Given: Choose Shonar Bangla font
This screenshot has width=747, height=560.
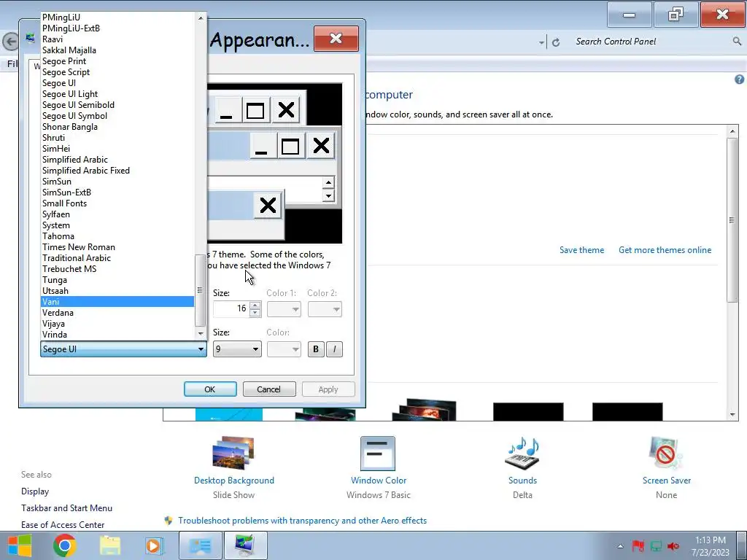Looking at the screenshot, I should tap(117, 127).
